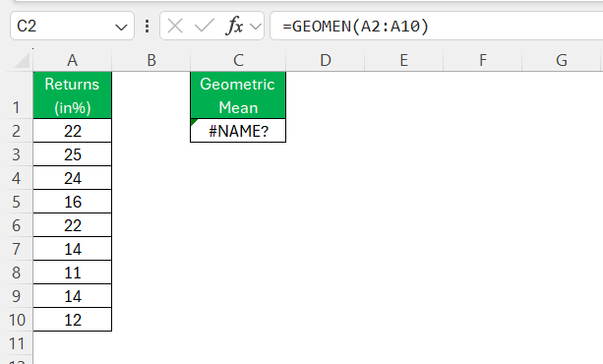Viewport: 603px width, 364px height.
Task: Select cell A7 containing 14
Action: [72, 249]
